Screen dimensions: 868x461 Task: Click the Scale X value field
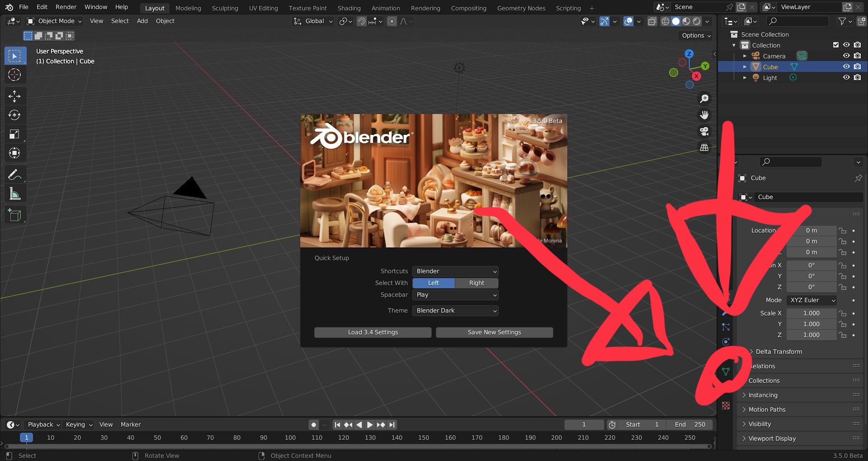coord(811,313)
